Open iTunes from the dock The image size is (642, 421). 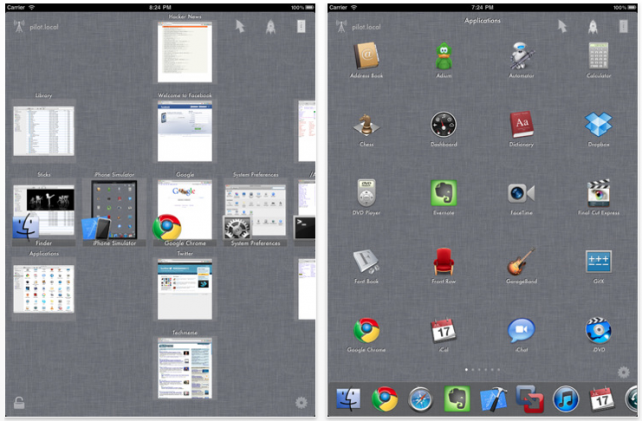pos(565,399)
